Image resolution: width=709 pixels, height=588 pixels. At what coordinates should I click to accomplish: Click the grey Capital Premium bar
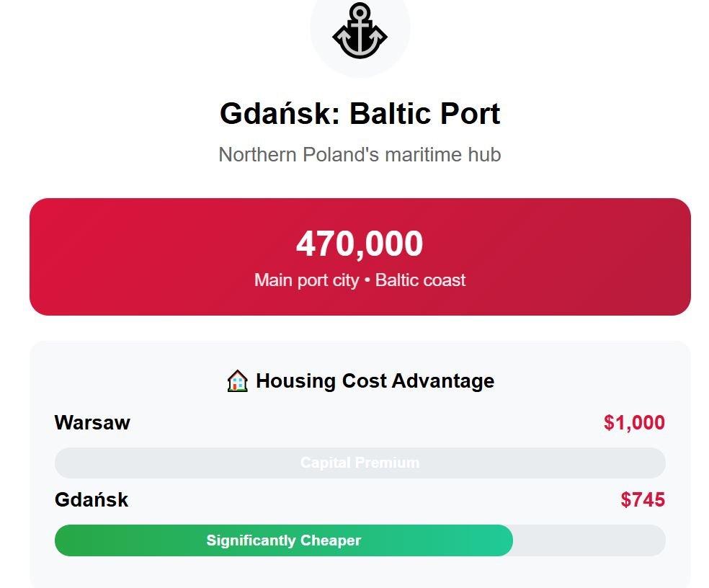point(360,463)
